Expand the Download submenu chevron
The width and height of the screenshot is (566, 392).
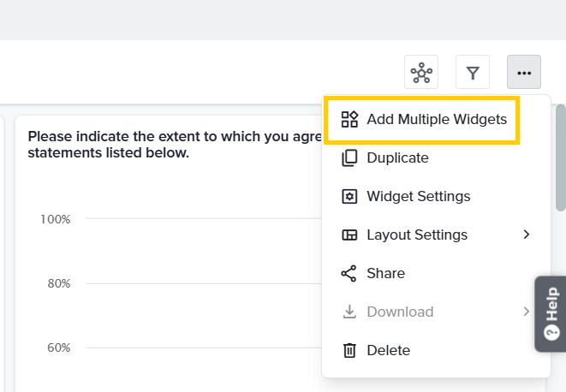(x=527, y=312)
